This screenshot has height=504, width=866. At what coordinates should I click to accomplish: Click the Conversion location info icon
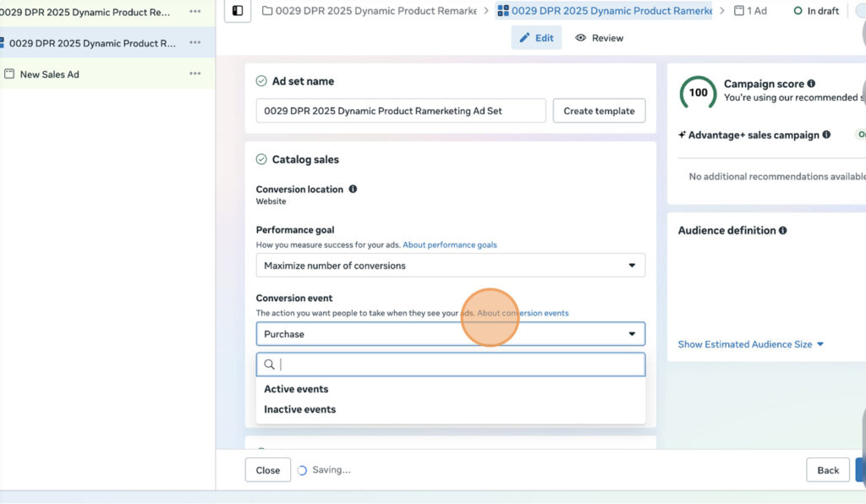353,189
